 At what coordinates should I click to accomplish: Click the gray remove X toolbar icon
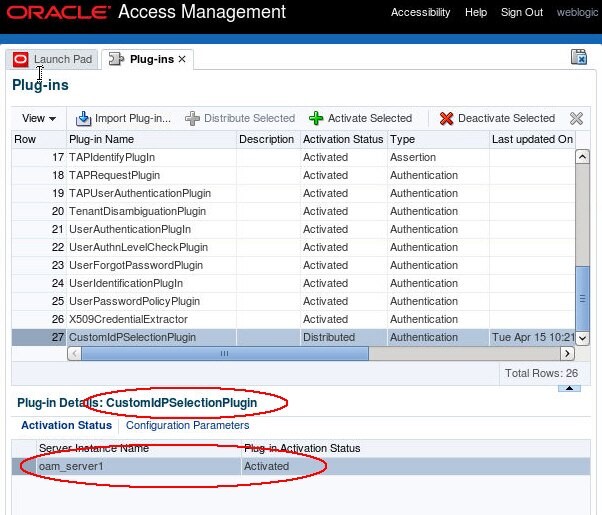[x=576, y=118]
